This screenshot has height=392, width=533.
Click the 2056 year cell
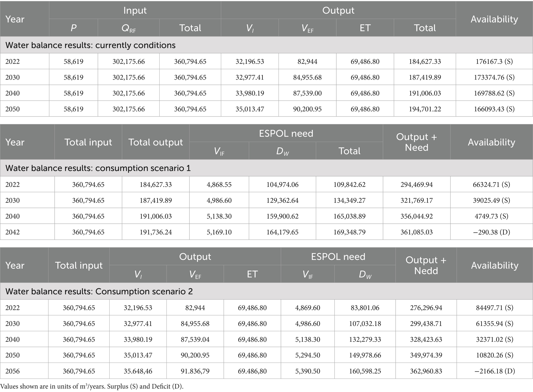(x=13, y=371)
